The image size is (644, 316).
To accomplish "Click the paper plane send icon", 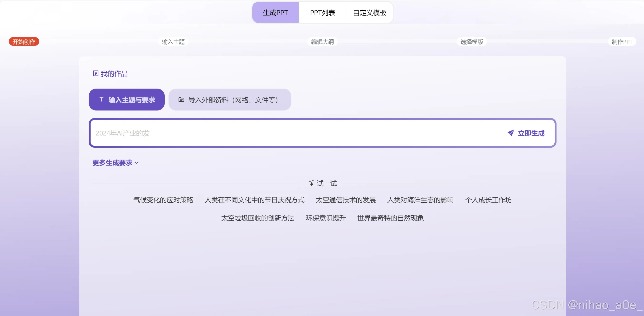I will pyautogui.click(x=511, y=133).
